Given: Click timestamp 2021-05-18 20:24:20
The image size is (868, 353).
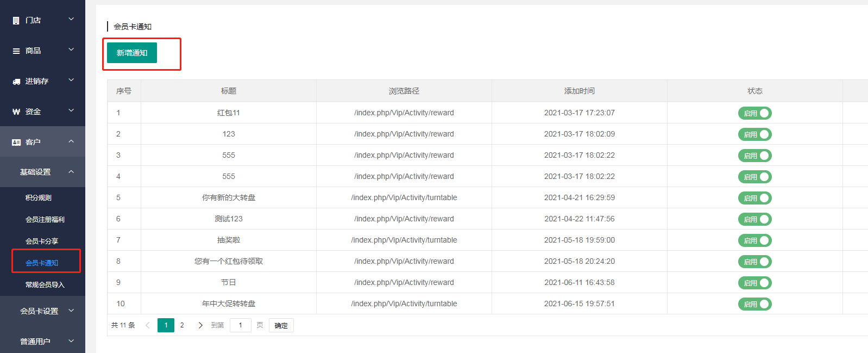Looking at the screenshot, I should (x=580, y=261).
